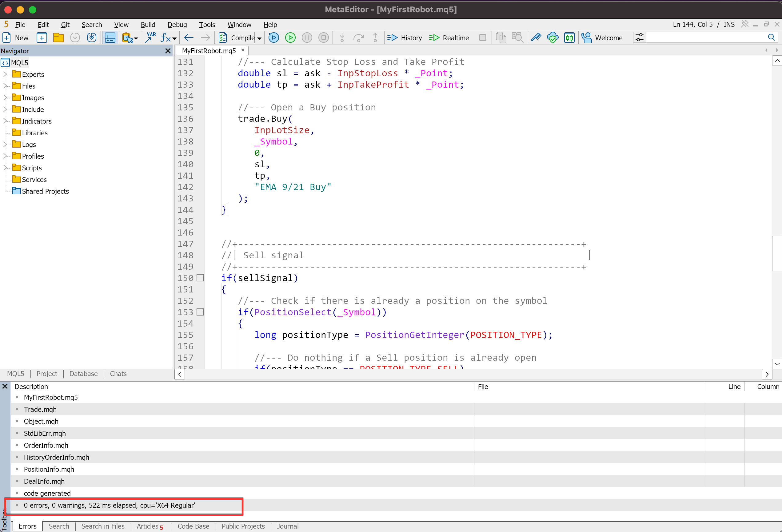782x532 pixels.
Task: Click the editor horizontal scroll right arrow
Action: click(x=767, y=374)
